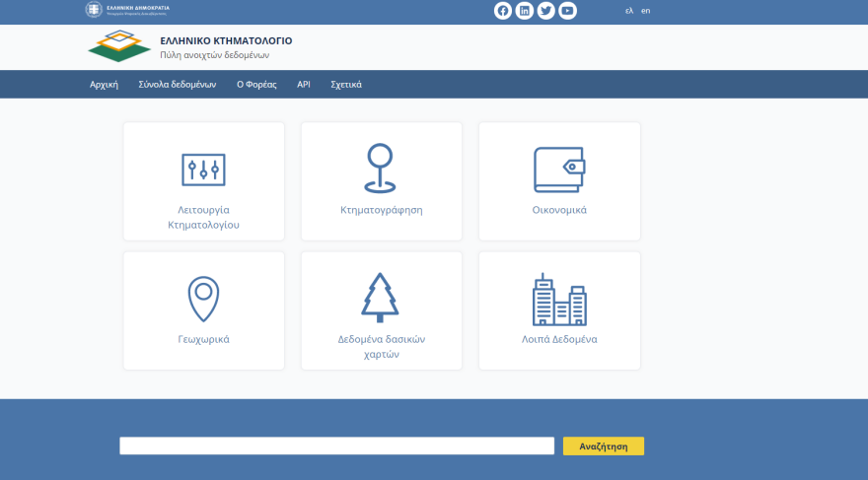Select the buildings icon for Λοιπά Δεδομένα

(559, 300)
